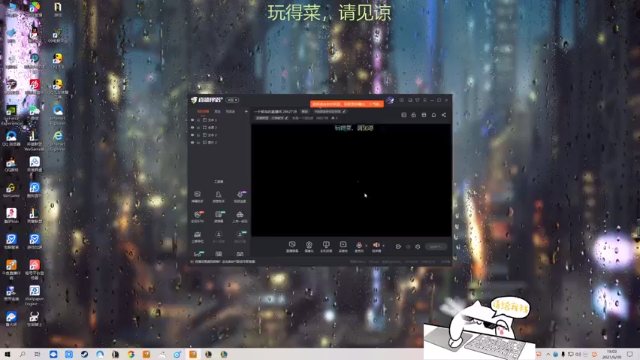This screenshot has height=360, width=640.
Task: Toggle the red microphone in the bottom toolbar
Action: [x=359, y=246]
